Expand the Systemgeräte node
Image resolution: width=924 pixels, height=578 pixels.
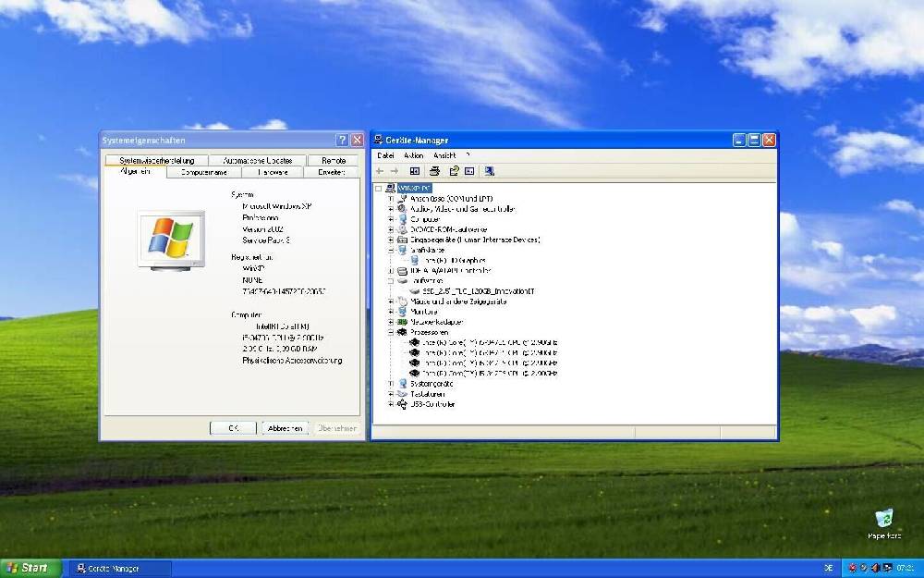(390, 384)
